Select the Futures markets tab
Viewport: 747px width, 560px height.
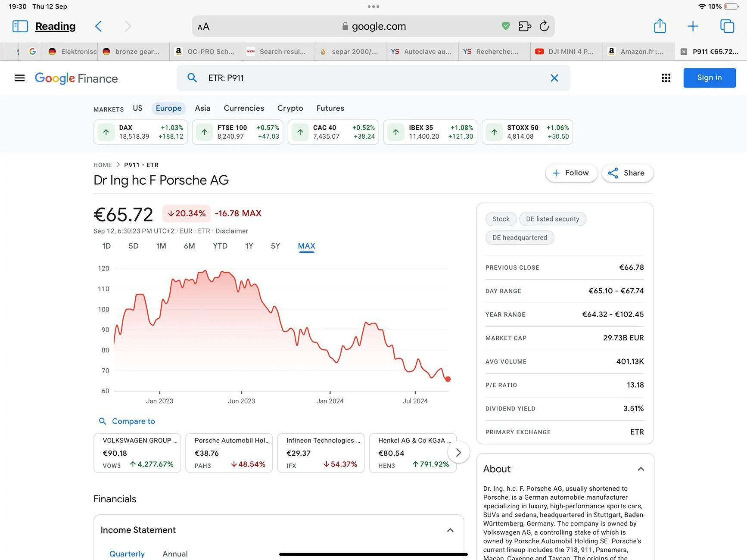tap(330, 108)
